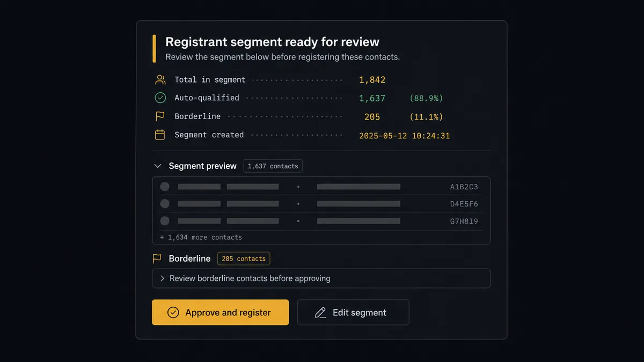This screenshot has width=644, height=362.
Task: Click contact ID A1B2C3
Action: (x=464, y=187)
